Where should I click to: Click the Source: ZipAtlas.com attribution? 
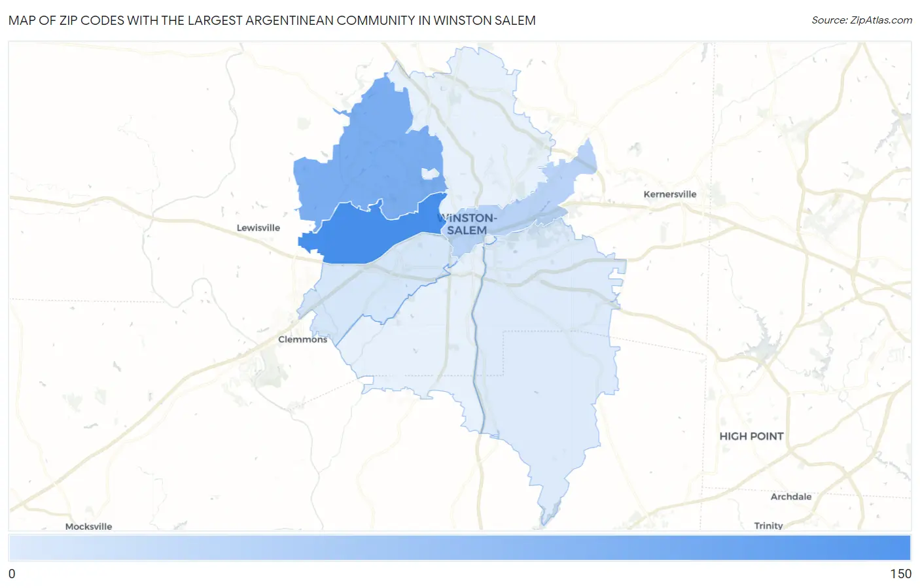point(862,20)
